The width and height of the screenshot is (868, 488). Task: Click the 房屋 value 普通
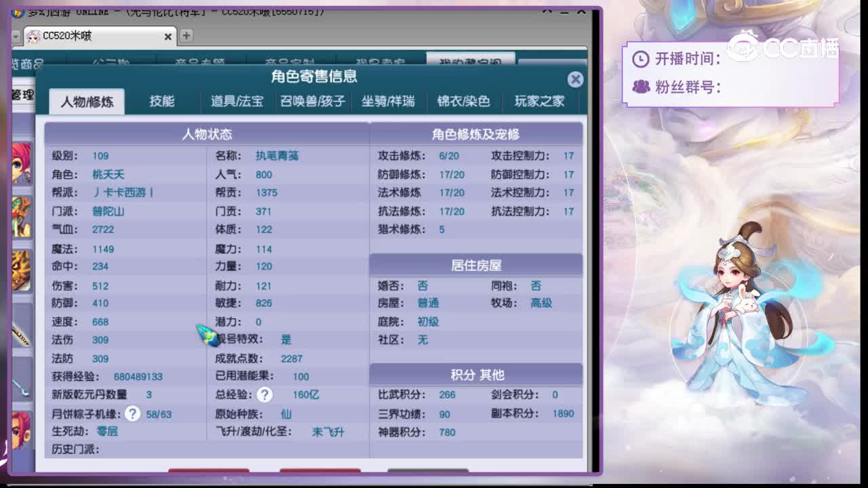click(428, 303)
